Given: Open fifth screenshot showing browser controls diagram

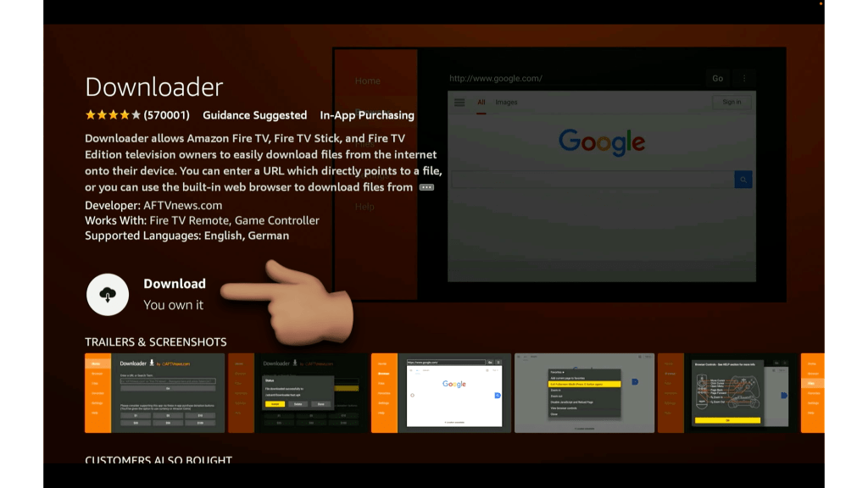Looking at the screenshot, I should 727,393.
